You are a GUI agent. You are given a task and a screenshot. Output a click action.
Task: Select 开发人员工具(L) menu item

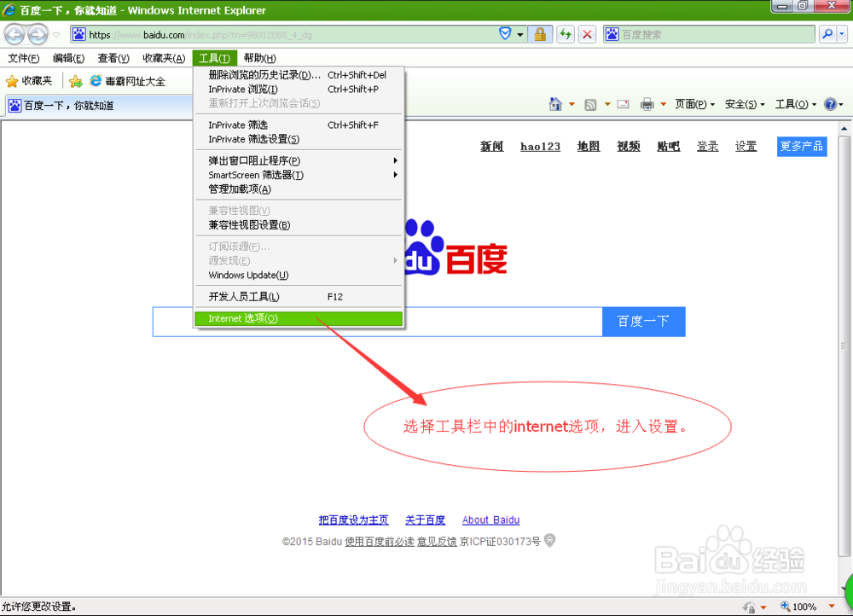point(298,297)
